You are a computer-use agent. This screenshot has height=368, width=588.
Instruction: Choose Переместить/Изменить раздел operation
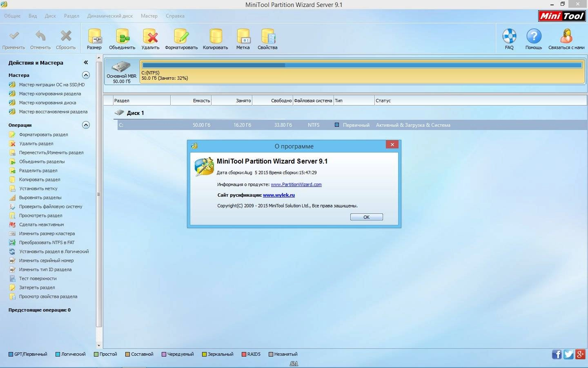[x=51, y=153]
